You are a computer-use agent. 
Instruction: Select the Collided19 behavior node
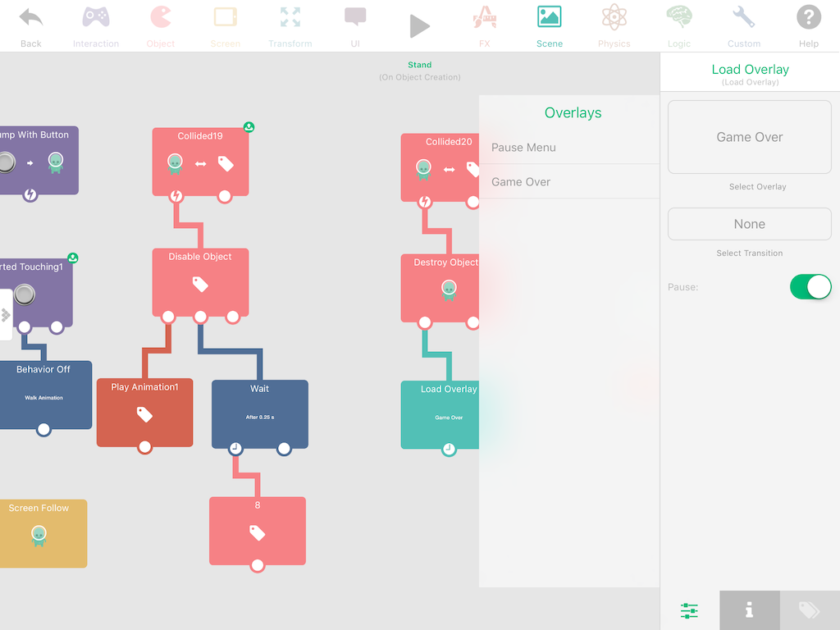pyautogui.click(x=200, y=162)
